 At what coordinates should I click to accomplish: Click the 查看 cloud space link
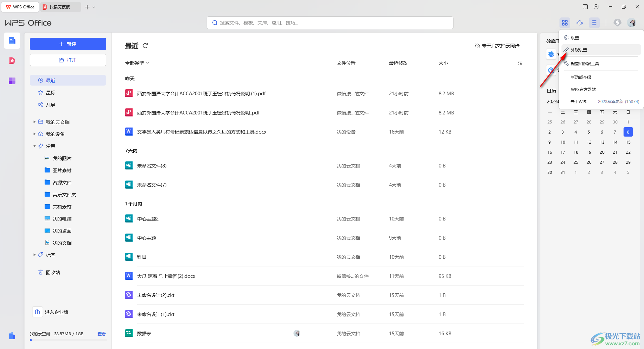click(102, 334)
